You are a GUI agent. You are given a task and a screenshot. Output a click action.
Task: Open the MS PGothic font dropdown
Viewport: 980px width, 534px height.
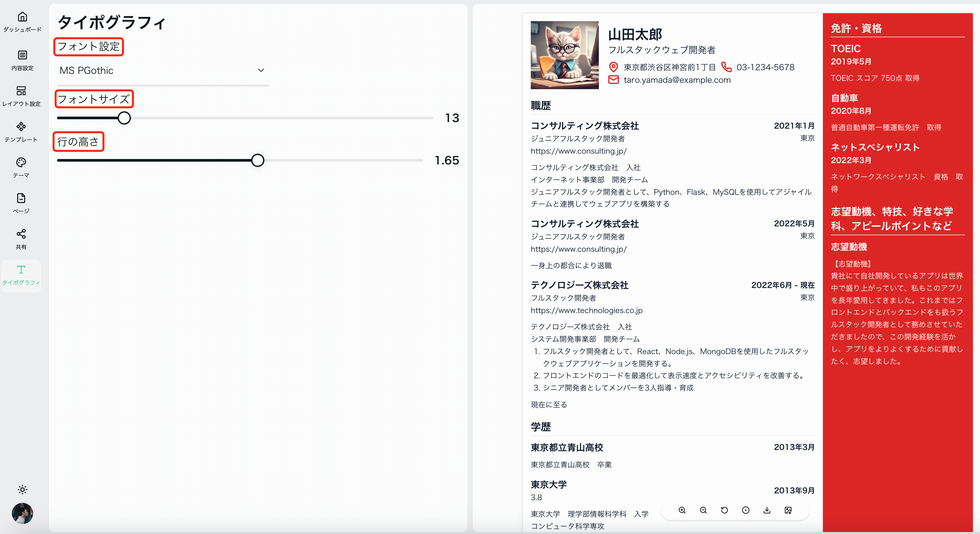(162, 70)
